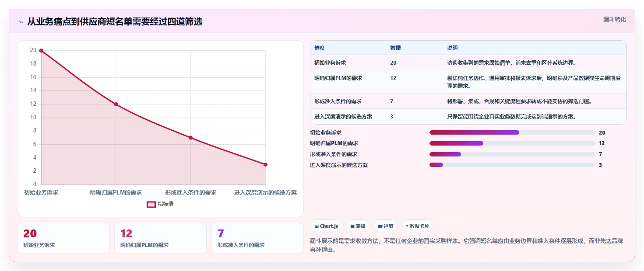This screenshot has height=271, width=644.
Task: Click the value 3 in the table
Action: [391, 117]
